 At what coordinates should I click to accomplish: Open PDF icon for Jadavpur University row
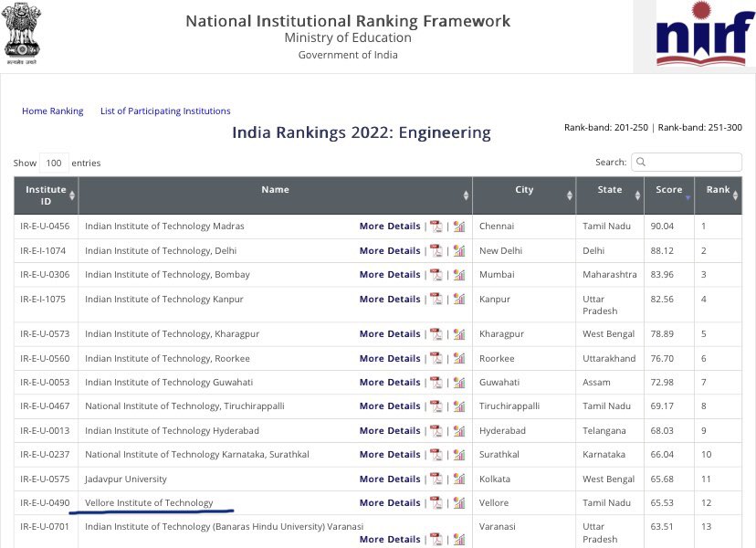point(436,479)
